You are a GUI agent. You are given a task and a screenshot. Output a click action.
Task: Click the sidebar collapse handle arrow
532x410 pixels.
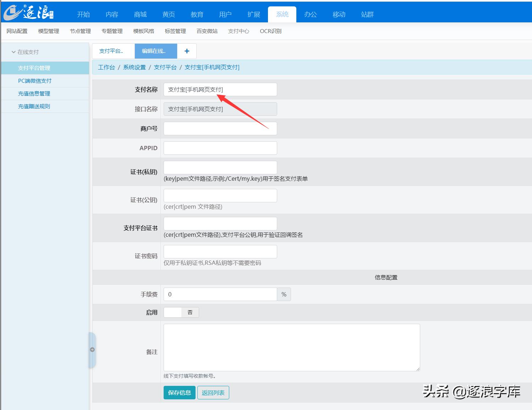92,349
